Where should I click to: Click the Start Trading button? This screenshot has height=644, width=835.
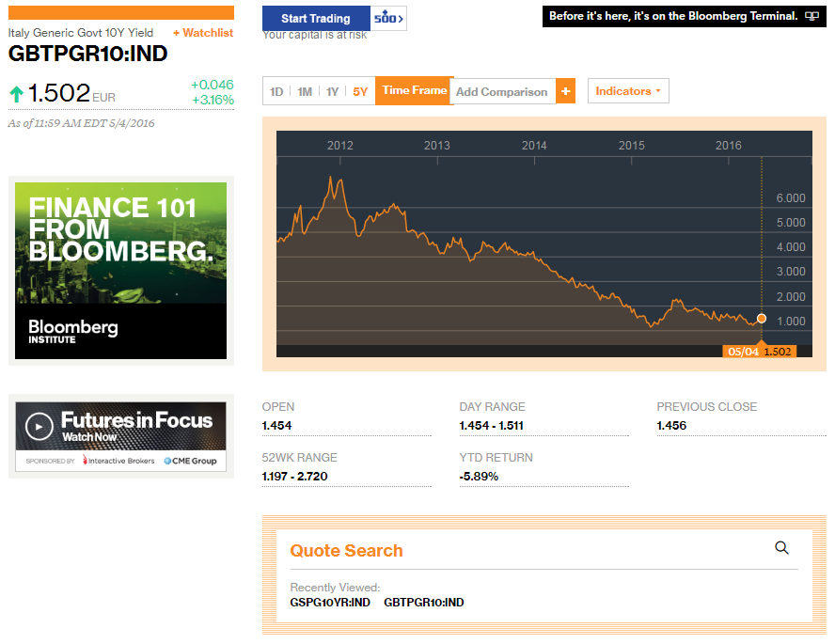(316, 19)
